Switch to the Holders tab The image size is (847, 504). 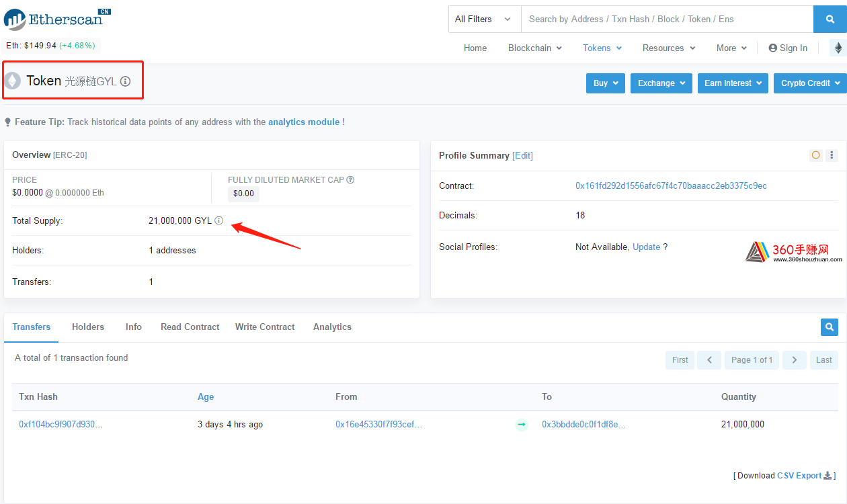tap(88, 327)
